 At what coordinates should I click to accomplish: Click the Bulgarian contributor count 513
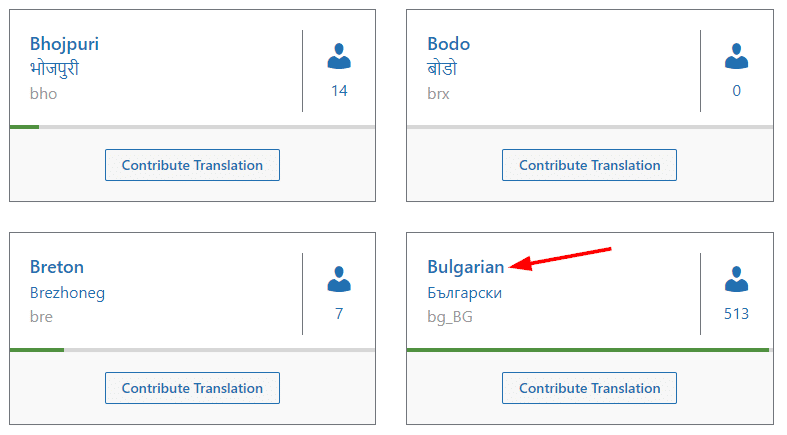click(x=737, y=314)
